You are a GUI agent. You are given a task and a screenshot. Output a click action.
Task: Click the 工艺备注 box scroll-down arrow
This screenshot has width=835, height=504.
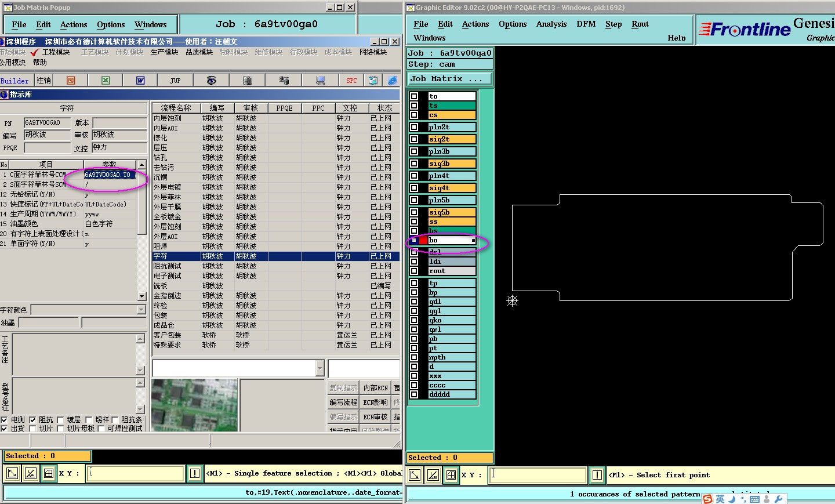140,370
